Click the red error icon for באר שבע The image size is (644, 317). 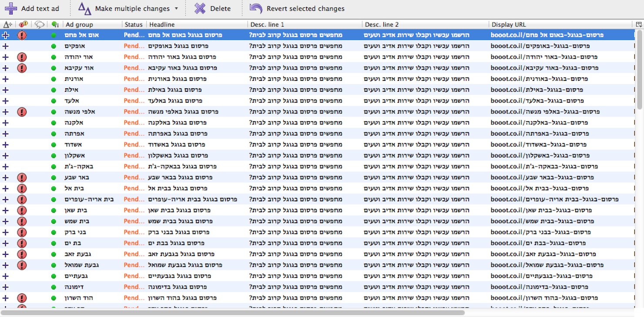point(22,177)
